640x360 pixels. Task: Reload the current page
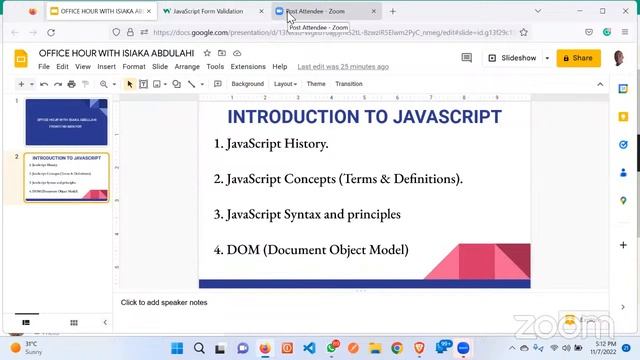[x=51, y=32]
